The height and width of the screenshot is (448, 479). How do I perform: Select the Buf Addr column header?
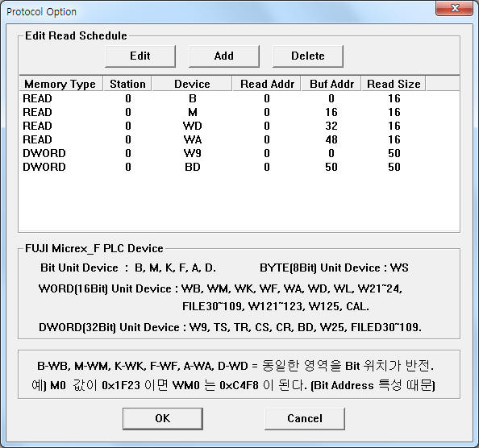point(331,84)
